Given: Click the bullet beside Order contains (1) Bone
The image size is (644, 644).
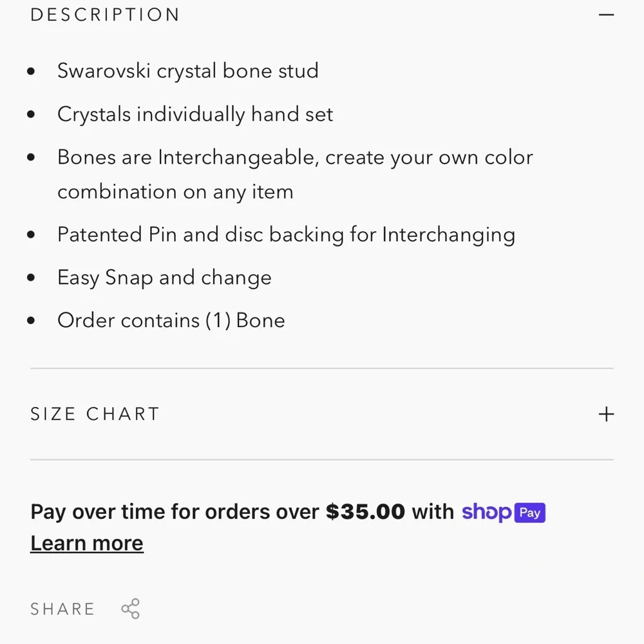Looking at the screenshot, I should coord(31,321).
